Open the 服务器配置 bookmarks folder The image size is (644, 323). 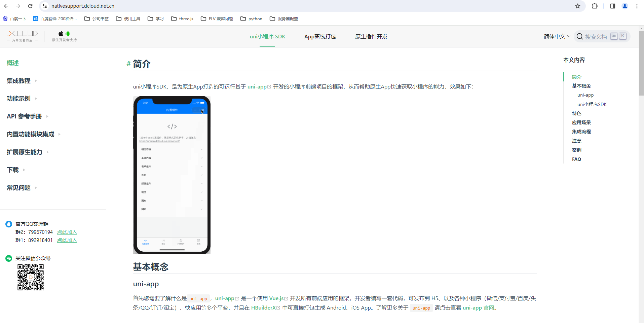coord(284,19)
